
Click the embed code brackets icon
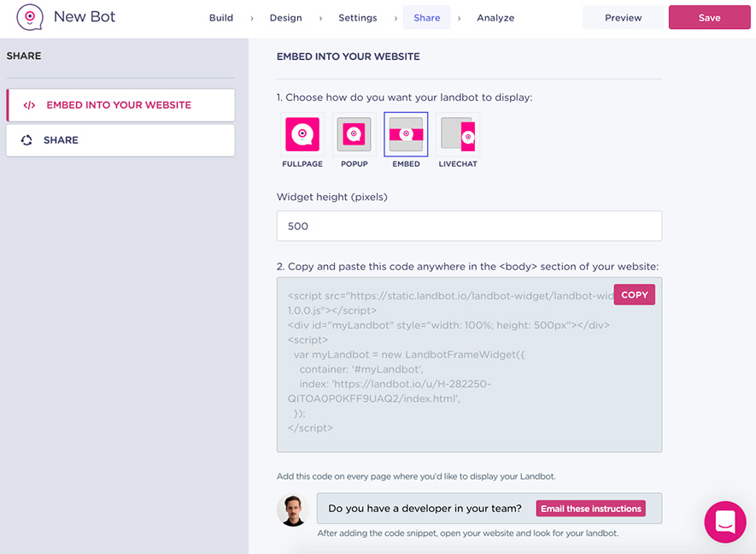point(29,105)
